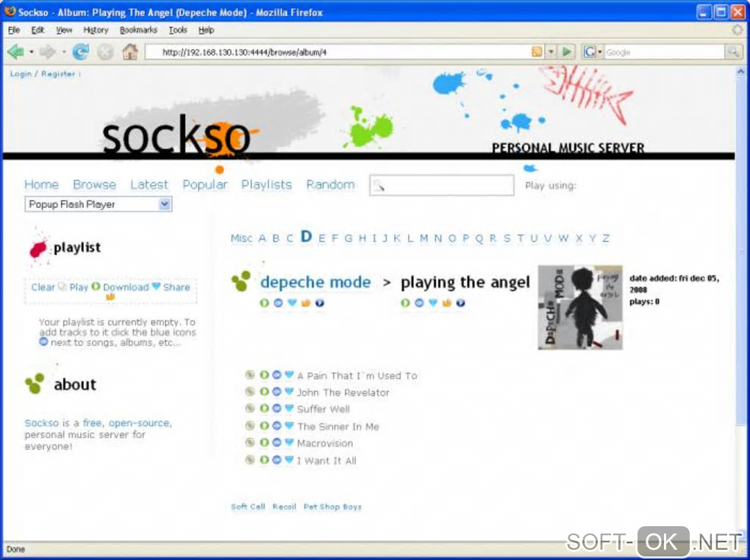The width and height of the screenshot is (750, 560).
Task: Click RSS feed icon in address bar
Action: coord(537,51)
